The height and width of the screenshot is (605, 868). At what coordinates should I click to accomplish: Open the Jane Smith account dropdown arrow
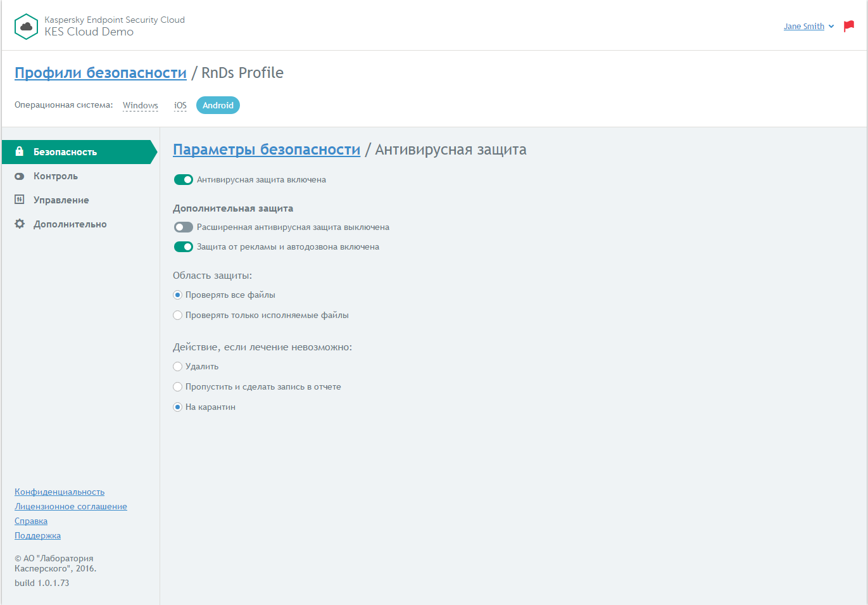[x=831, y=27]
